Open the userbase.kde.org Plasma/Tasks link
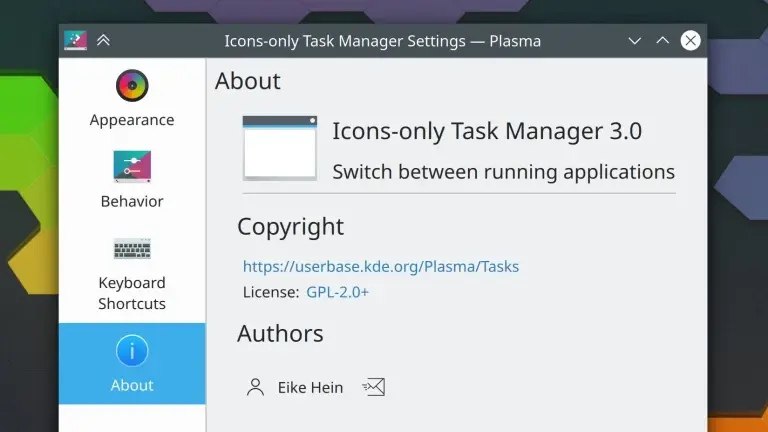This screenshot has height=432, width=768. tap(381, 266)
